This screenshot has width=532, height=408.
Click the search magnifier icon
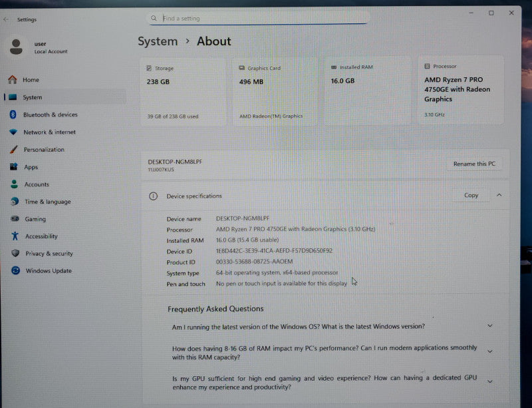154,19
